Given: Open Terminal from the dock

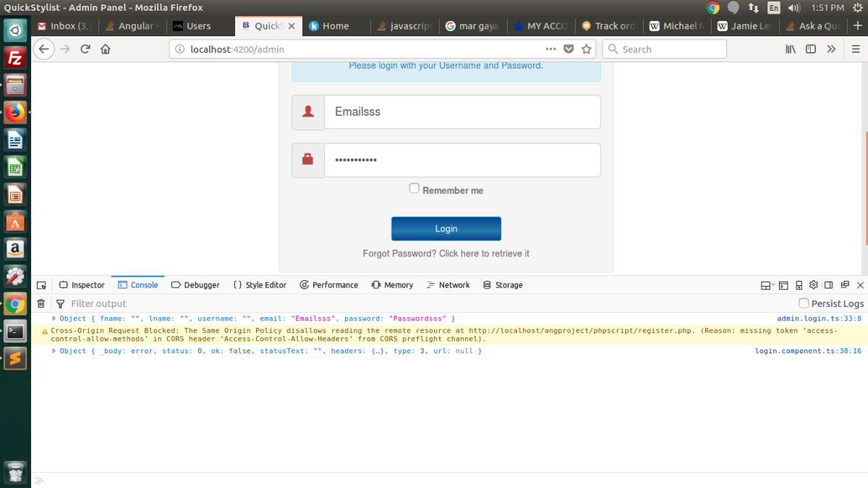Looking at the screenshot, I should tap(15, 332).
